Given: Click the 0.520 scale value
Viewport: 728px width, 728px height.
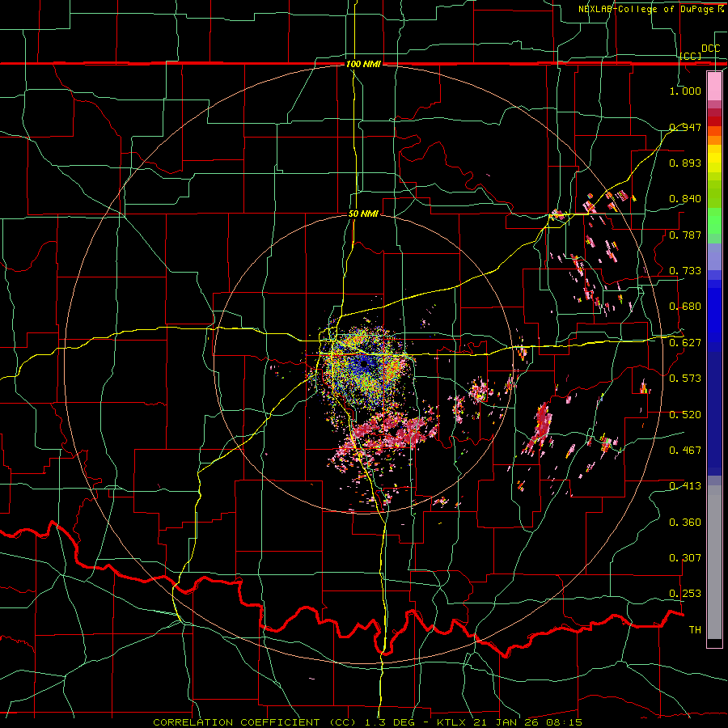Looking at the screenshot, I should (x=685, y=415).
